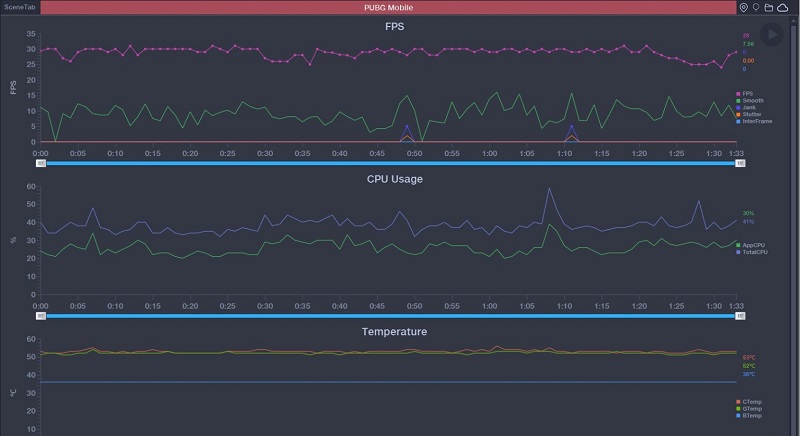Click the CTemp value 53°C

pyautogui.click(x=748, y=357)
